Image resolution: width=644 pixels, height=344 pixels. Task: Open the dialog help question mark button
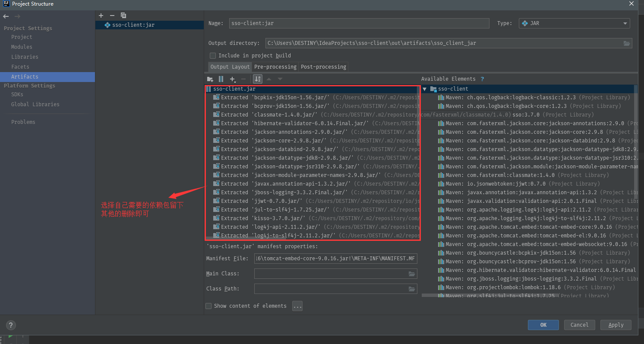pyautogui.click(x=11, y=325)
